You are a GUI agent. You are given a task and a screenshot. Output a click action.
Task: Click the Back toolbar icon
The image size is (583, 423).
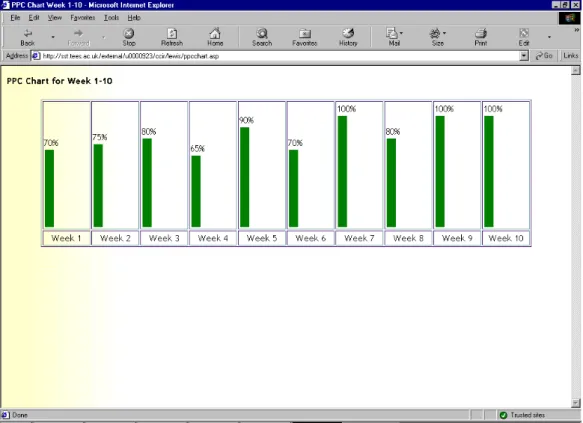28,33
